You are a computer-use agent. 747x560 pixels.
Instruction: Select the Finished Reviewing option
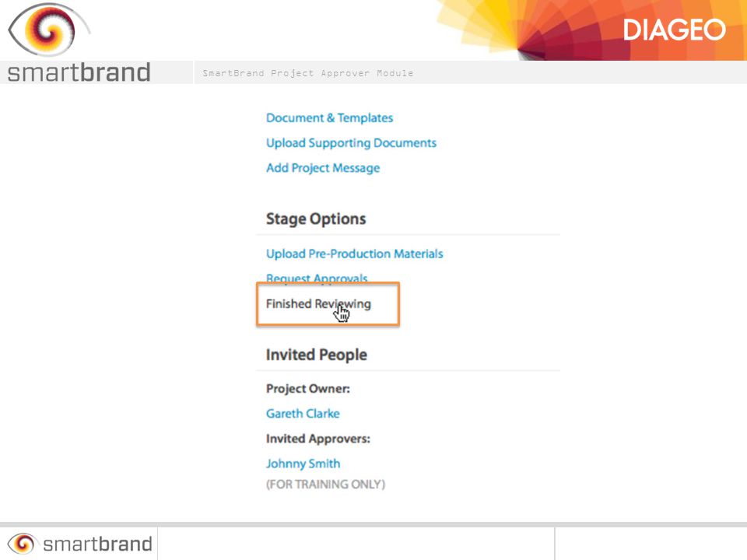[x=318, y=304]
